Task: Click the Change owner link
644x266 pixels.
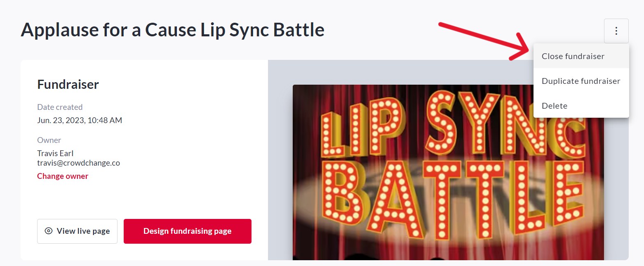Action: (x=63, y=176)
